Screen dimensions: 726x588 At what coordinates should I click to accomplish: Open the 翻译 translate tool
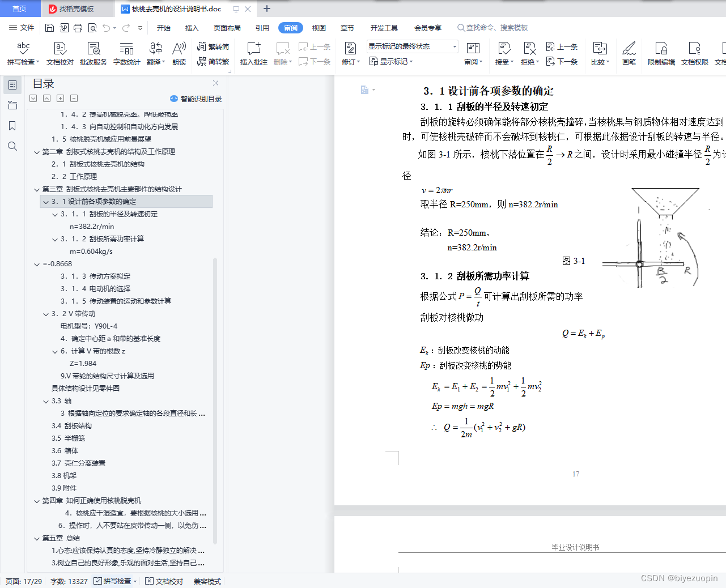click(x=156, y=54)
